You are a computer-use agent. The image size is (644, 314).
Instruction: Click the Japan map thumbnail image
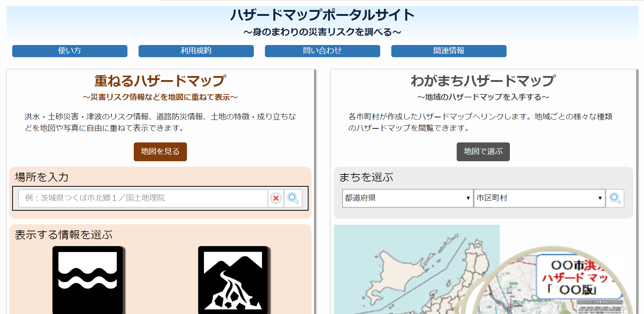coord(484,269)
